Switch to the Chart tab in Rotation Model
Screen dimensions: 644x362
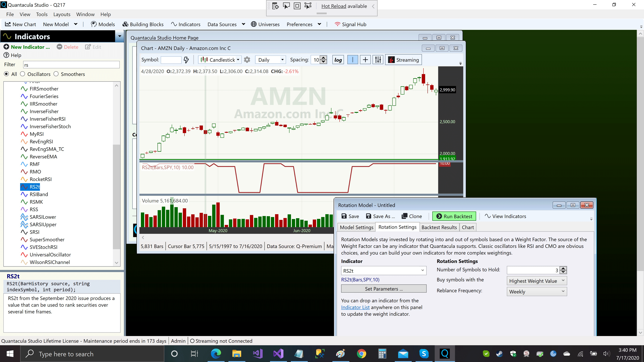[468, 227]
